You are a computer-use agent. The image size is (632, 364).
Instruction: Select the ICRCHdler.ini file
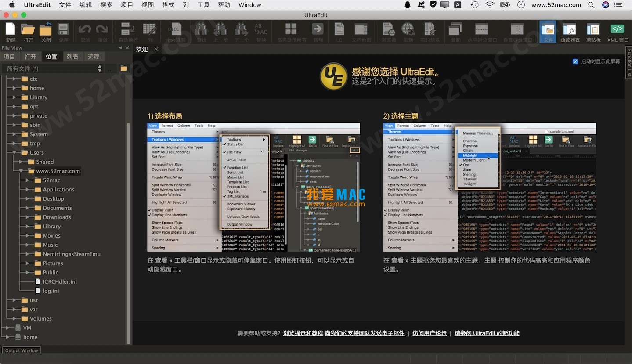[x=60, y=282]
